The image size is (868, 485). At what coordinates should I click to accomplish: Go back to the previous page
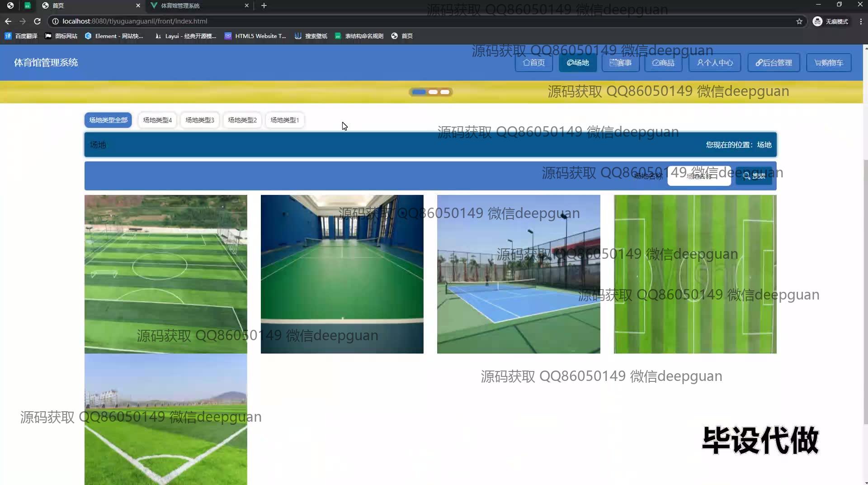coord(8,21)
